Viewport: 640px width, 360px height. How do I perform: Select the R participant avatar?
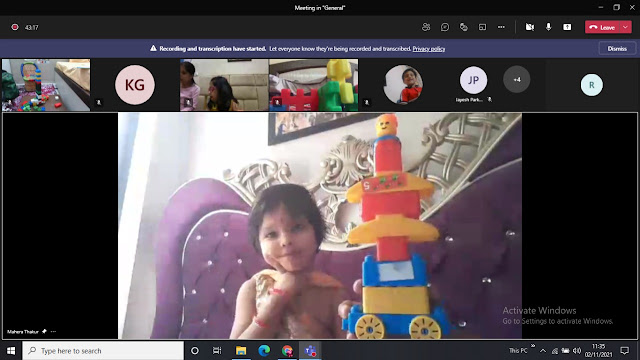point(591,85)
